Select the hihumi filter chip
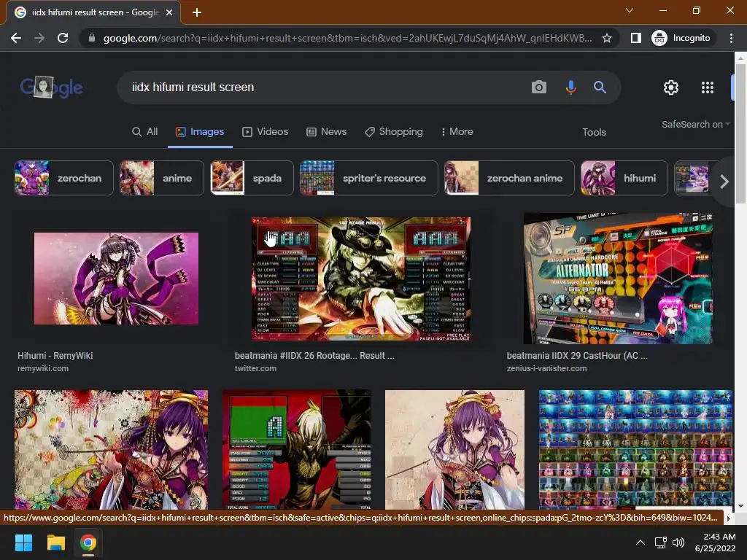This screenshot has width=747, height=560. (x=624, y=178)
